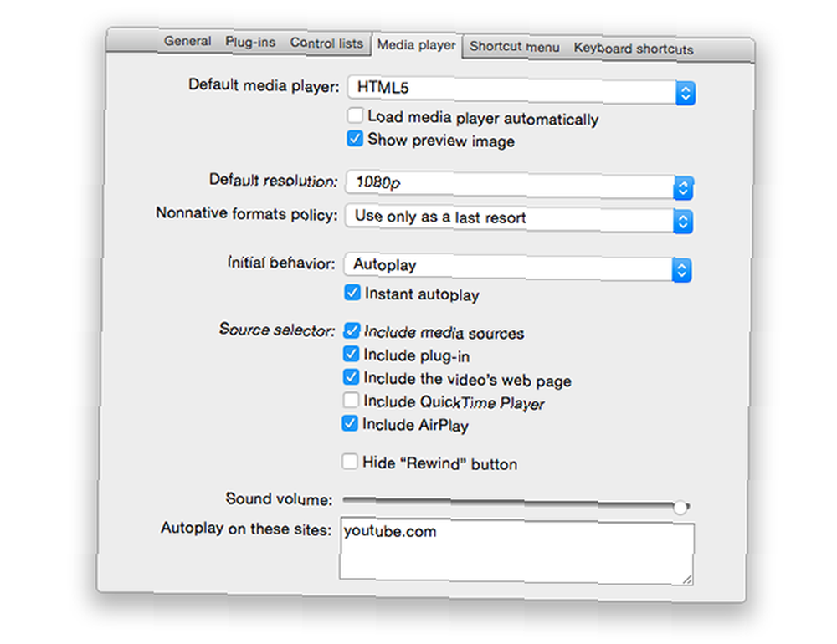Click the Sound volume slider knob

pyautogui.click(x=680, y=507)
